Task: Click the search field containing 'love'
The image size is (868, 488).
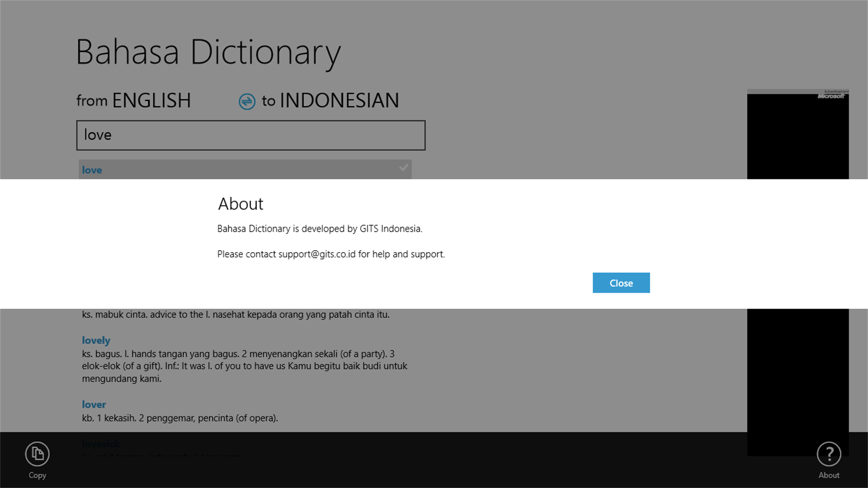Action: (251, 135)
